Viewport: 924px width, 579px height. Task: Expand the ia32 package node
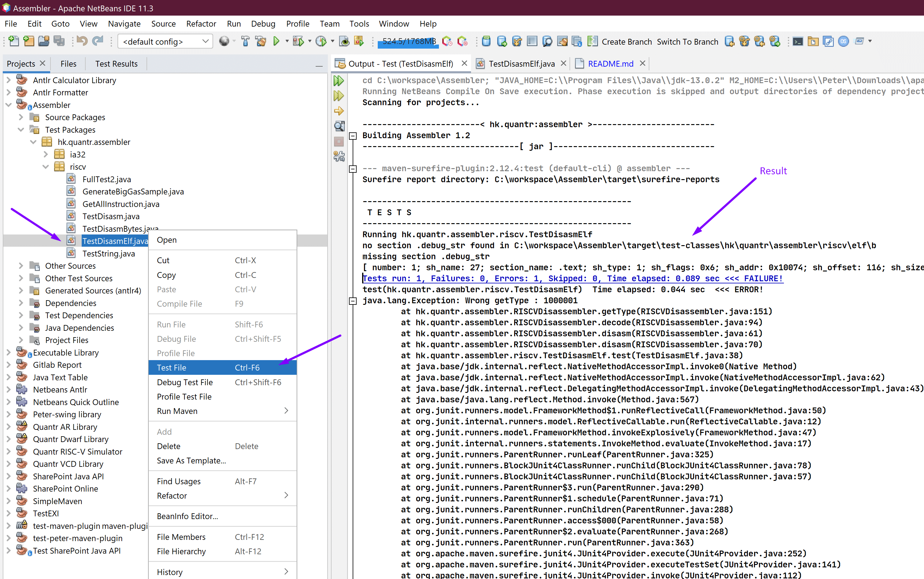(x=46, y=154)
